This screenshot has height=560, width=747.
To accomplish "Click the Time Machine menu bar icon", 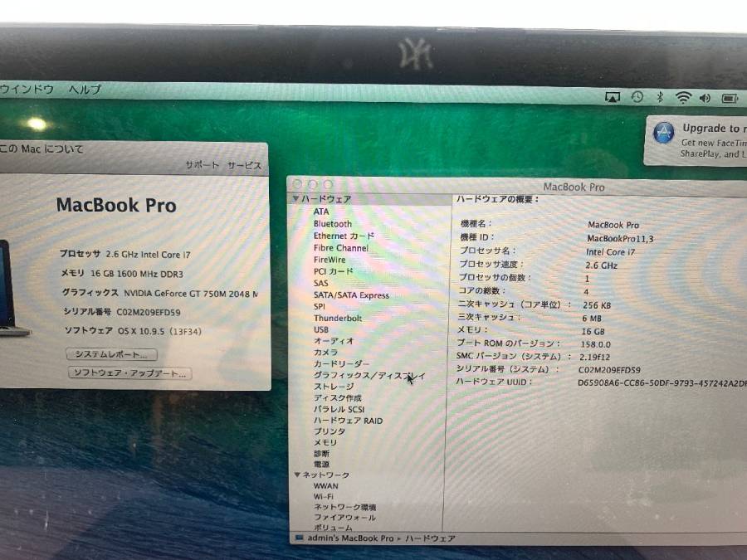I will 637,97.
